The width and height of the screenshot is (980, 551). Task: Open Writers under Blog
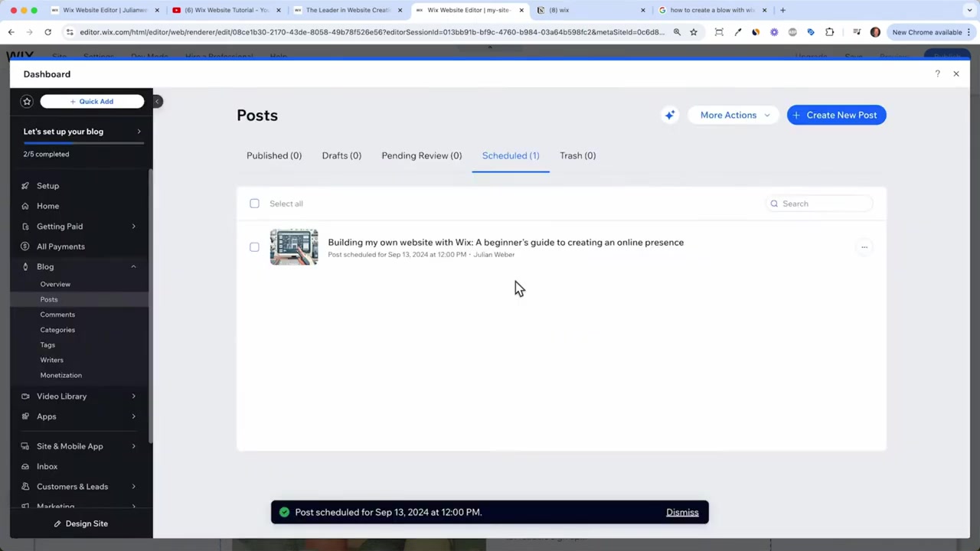(x=51, y=360)
